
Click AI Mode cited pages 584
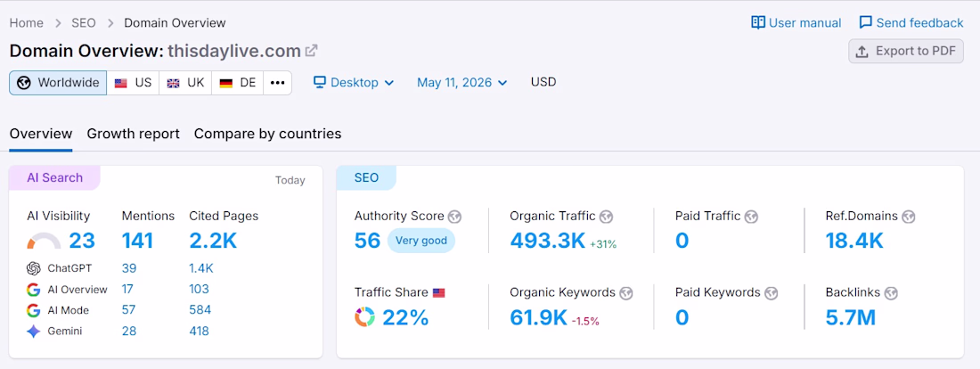[200, 309]
